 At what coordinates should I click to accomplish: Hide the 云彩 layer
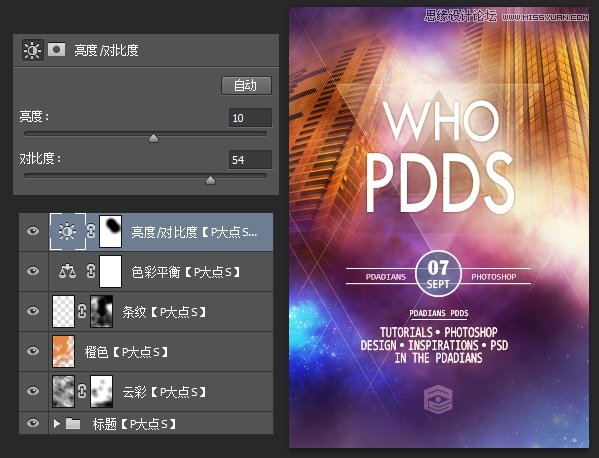pos(33,391)
